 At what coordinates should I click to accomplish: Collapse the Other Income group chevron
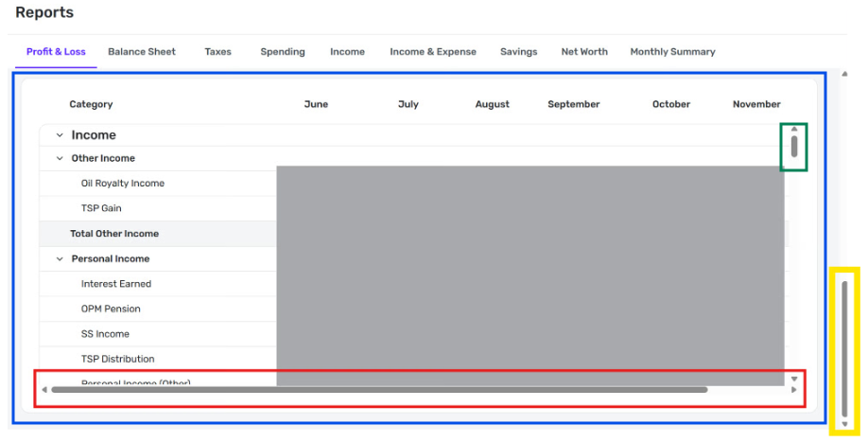tap(60, 158)
